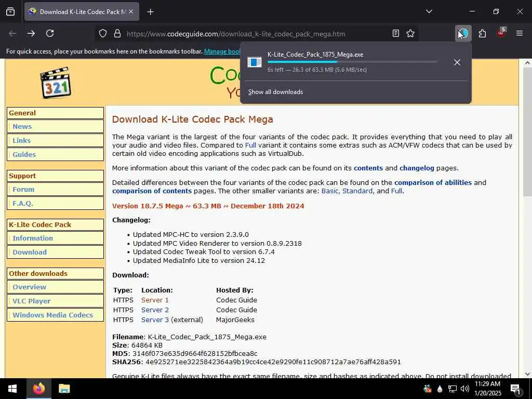532x399 pixels.
Task: Open the Windows Start menu
Action: tap(12, 389)
